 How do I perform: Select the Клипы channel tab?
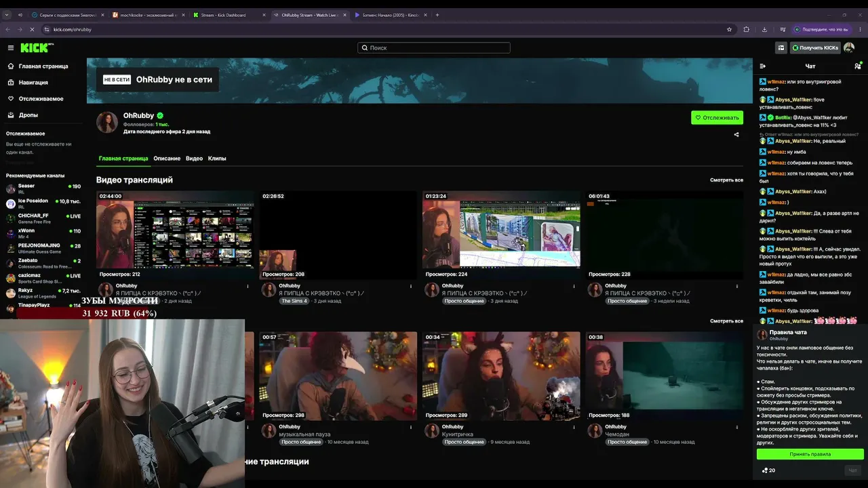tap(217, 159)
